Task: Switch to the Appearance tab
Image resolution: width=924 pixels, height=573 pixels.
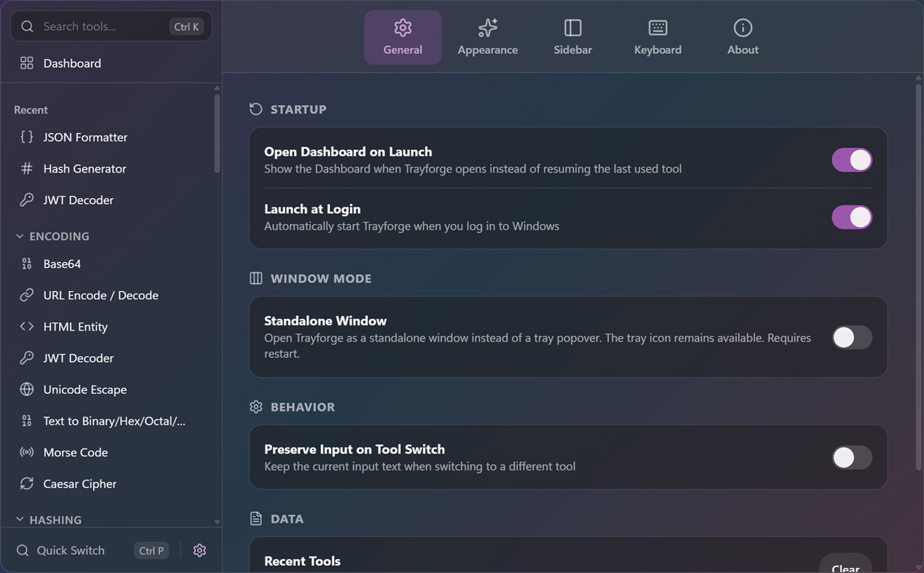Action: [x=488, y=38]
